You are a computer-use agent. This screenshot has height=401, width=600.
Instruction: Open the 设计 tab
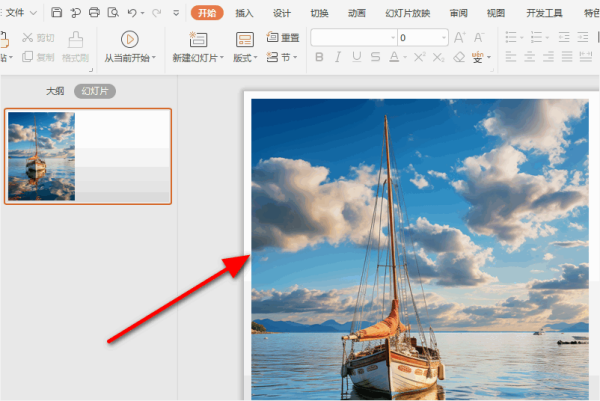[x=282, y=13]
